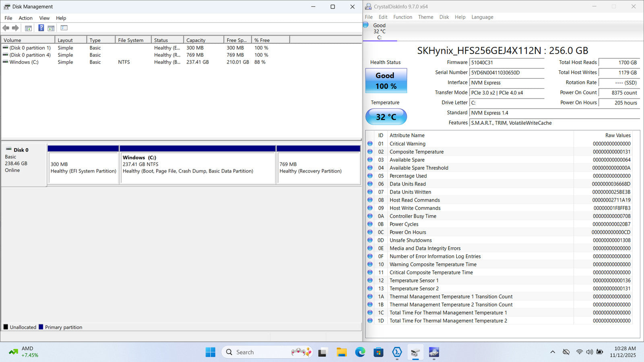The width and height of the screenshot is (644, 362).
Task: Sort volumes by Capacity column header
Action: coord(203,40)
